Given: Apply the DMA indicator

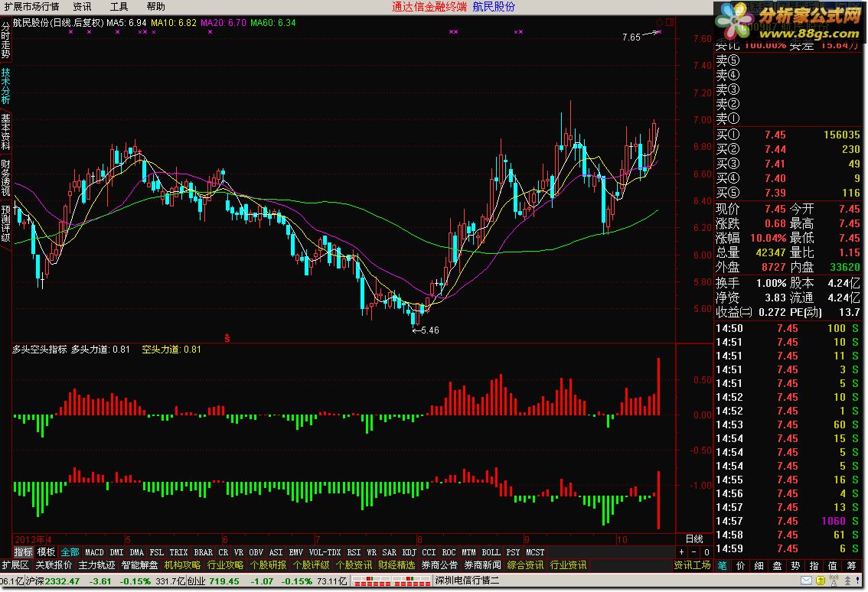Looking at the screenshot, I should click(x=137, y=552).
